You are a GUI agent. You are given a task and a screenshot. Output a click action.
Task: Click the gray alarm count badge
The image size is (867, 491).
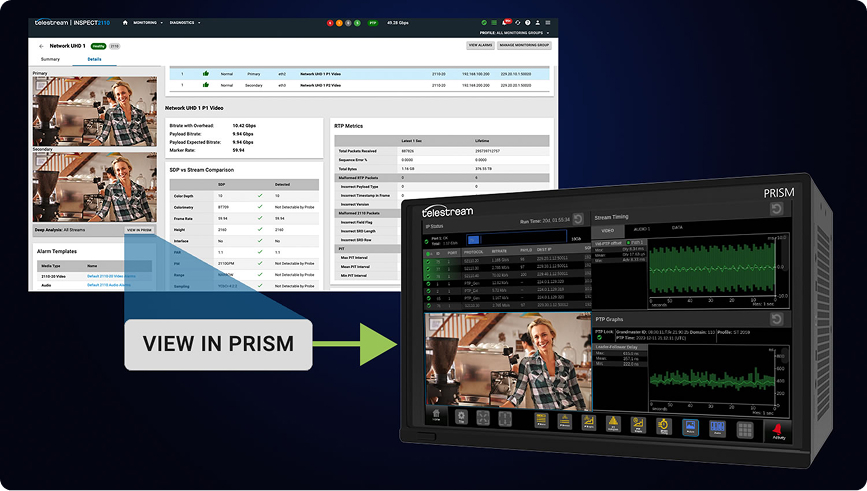pyautogui.click(x=348, y=23)
